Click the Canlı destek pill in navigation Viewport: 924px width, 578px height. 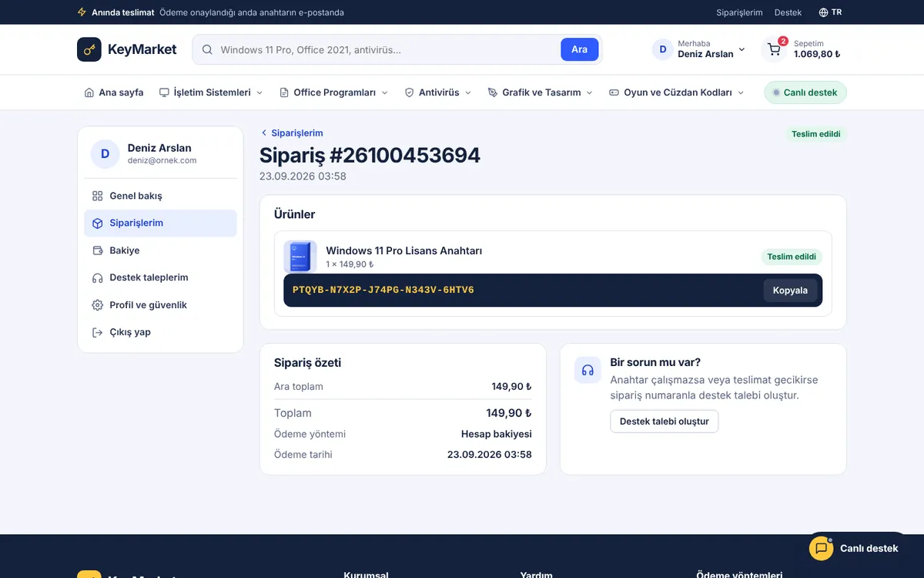(x=805, y=92)
